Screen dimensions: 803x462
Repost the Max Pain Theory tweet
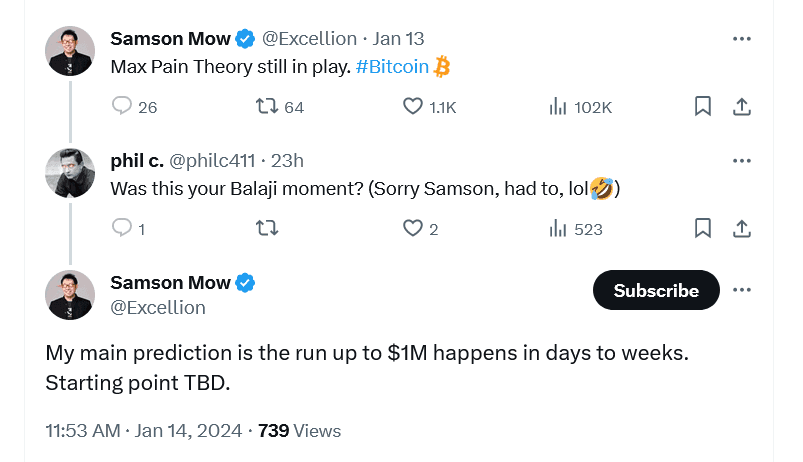(x=268, y=107)
